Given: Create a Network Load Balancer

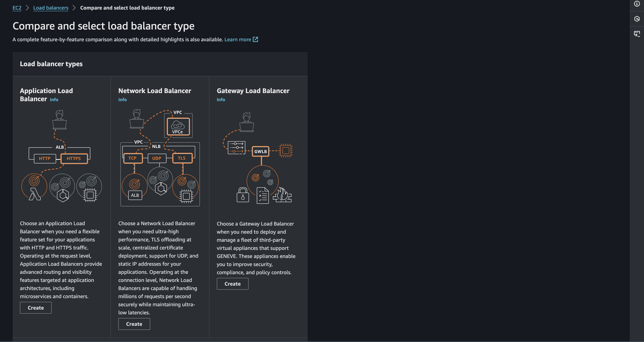Looking at the screenshot, I should coord(134,324).
